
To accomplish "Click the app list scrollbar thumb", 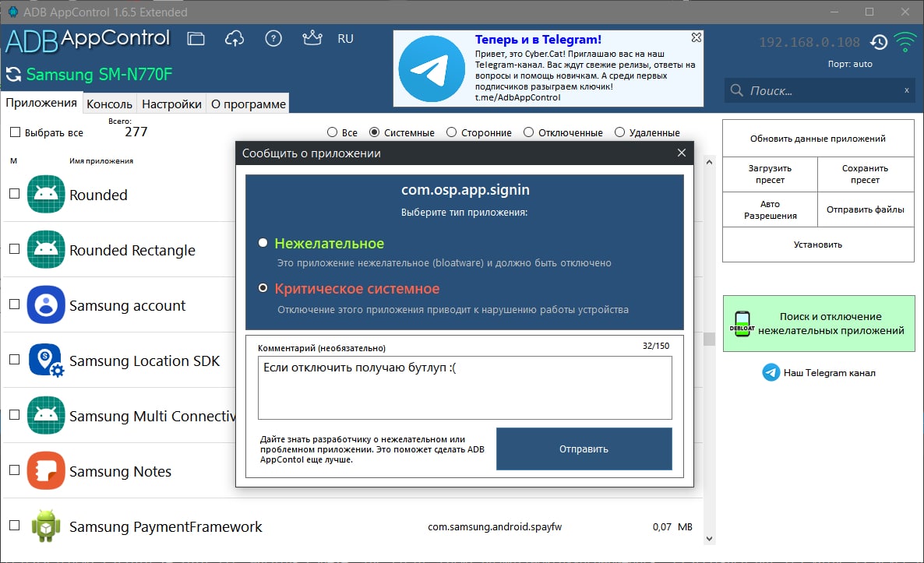I will point(709,339).
